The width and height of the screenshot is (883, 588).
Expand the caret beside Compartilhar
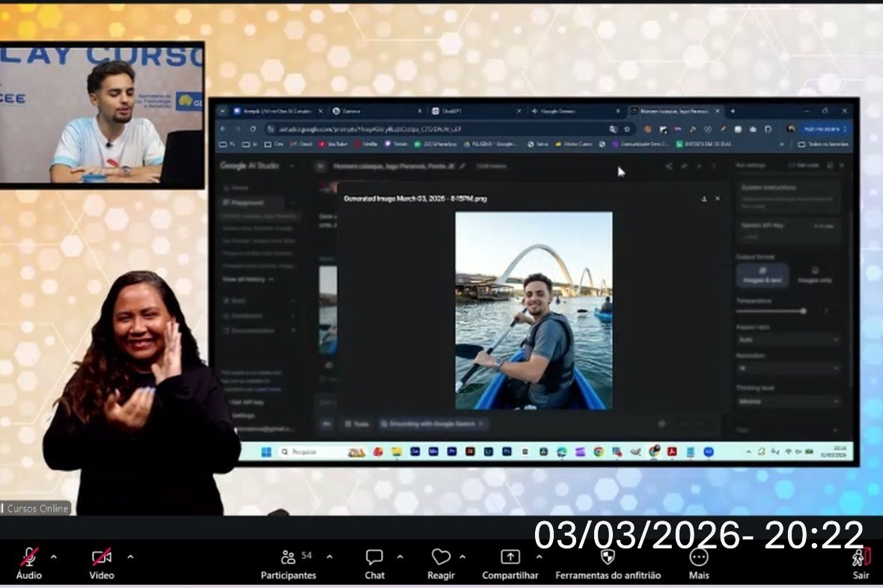pos(539,557)
